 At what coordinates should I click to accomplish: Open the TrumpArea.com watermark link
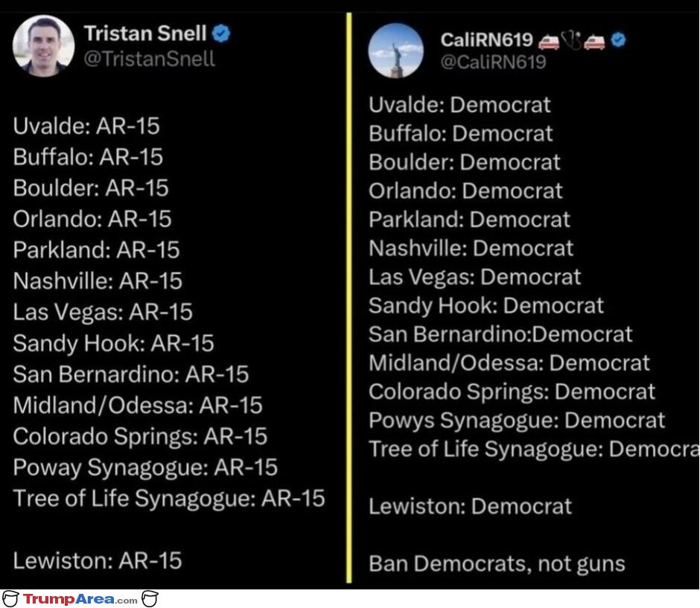(80, 599)
